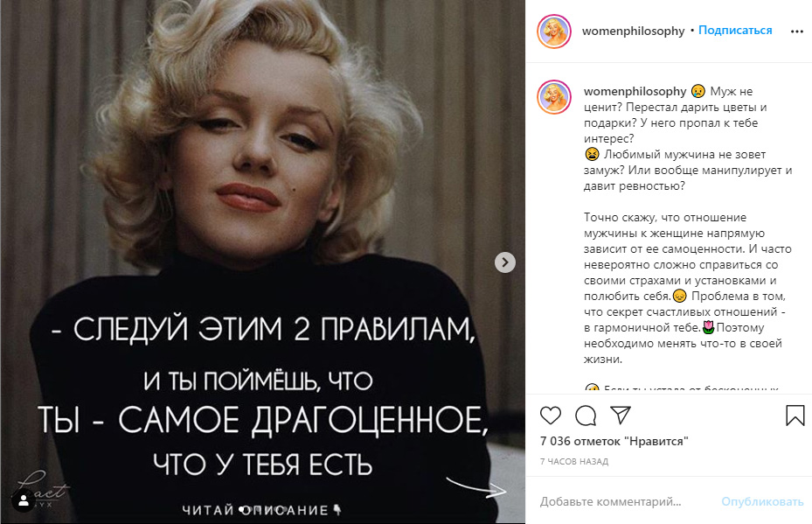Click womenphilosophy header profile avatar
The width and height of the screenshot is (812, 524).
554,31
